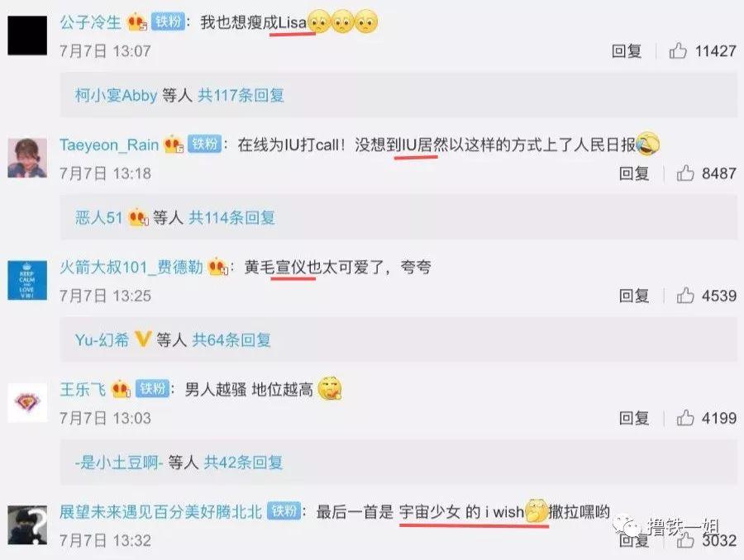This screenshot has height=560, width=744.
Task: Expand the 共117条回复 replies
Action: point(241,95)
